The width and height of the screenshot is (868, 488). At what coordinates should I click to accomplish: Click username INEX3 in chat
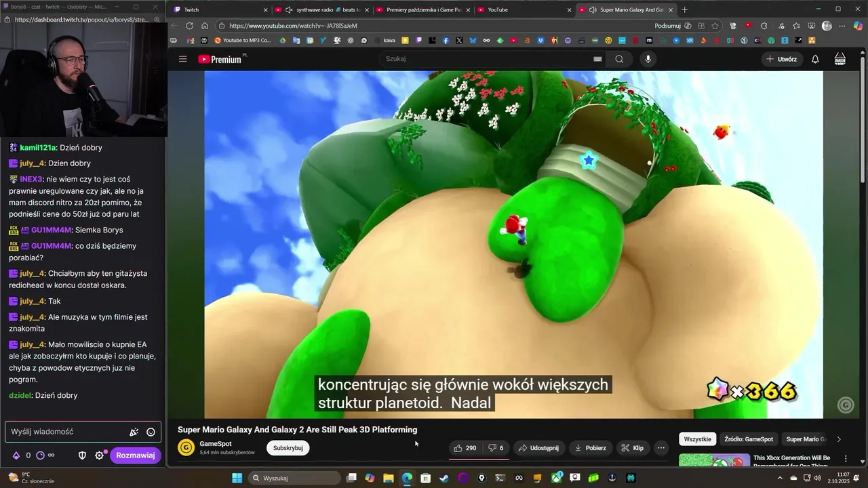(31, 180)
